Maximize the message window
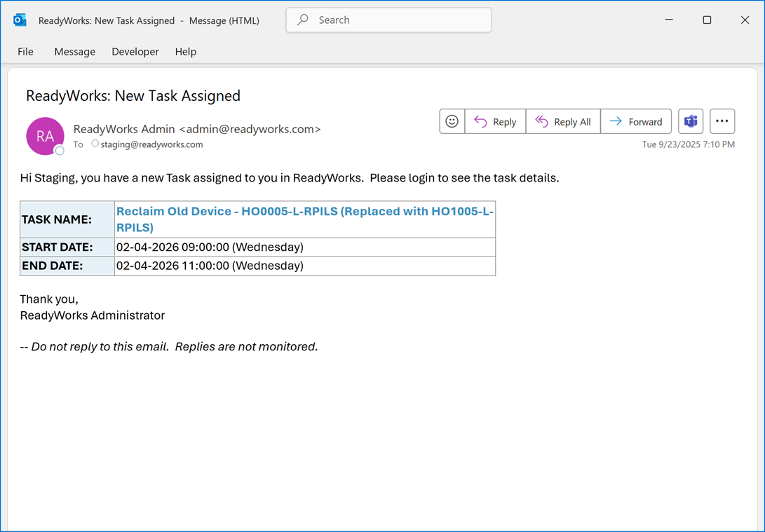765x532 pixels. point(707,20)
